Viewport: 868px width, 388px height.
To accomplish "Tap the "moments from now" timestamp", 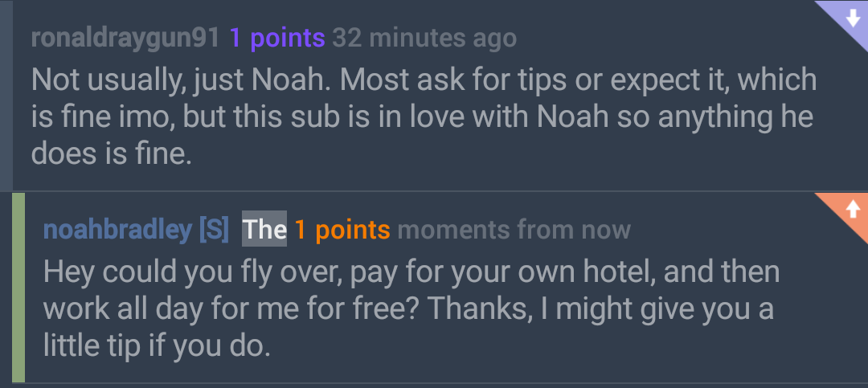I will 514,230.
